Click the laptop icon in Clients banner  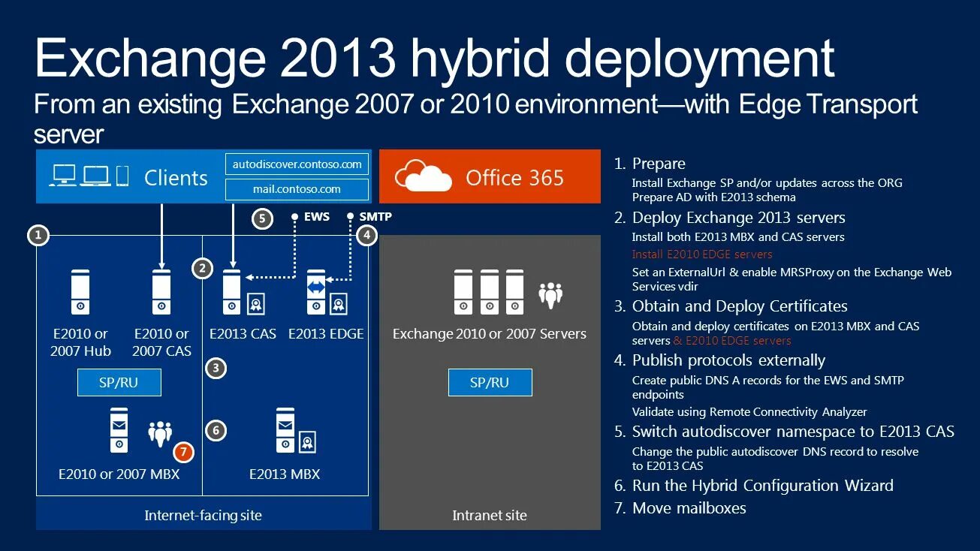coord(97,176)
